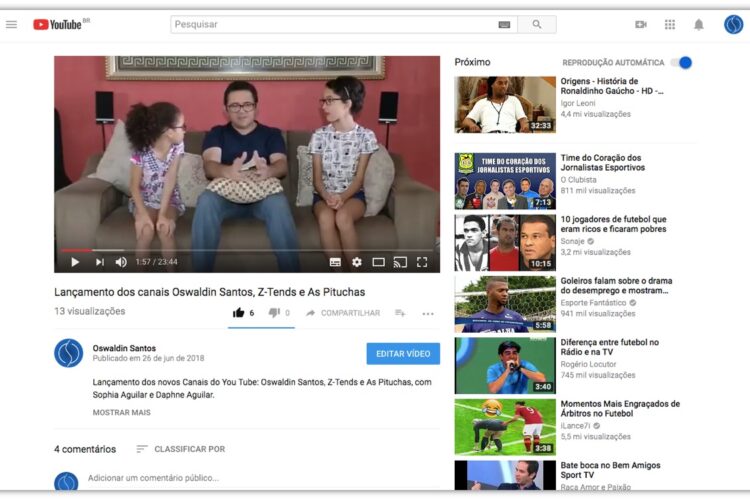Skip to the next video
This screenshot has height=500, width=750.
click(x=99, y=262)
